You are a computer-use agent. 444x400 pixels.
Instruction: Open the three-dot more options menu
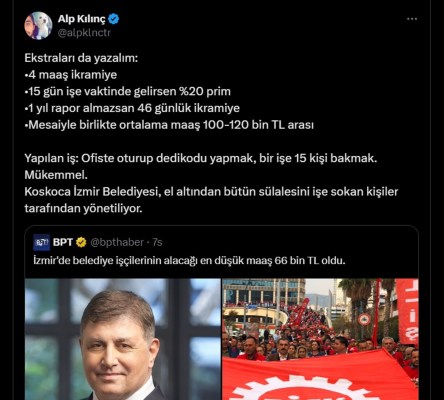[412, 19]
